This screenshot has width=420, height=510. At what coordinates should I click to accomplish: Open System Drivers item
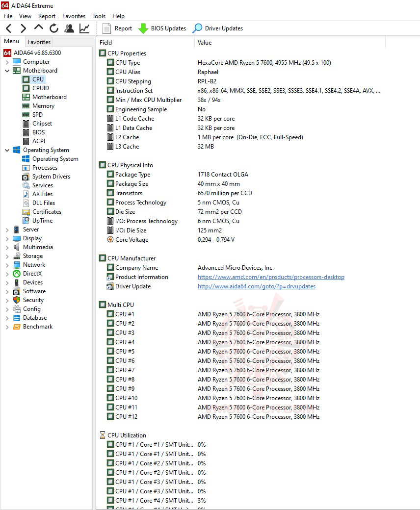[x=46, y=176]
